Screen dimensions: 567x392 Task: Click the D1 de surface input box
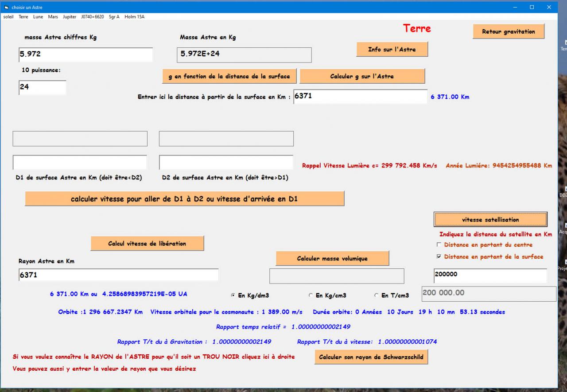[80, 163]
